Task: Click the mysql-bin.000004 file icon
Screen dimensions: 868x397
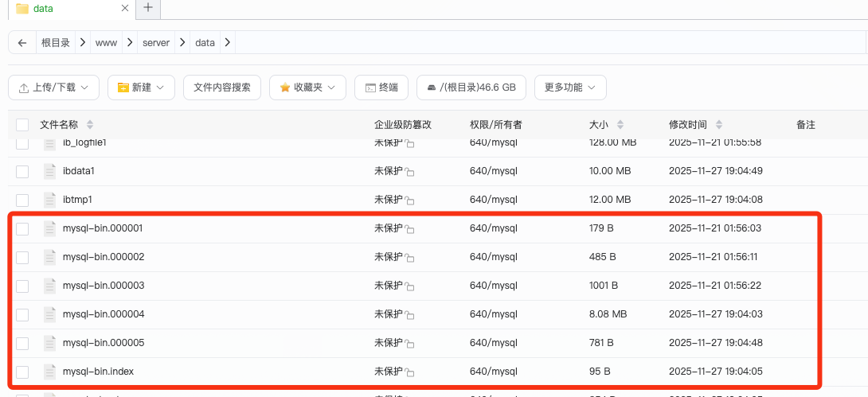Action: point(50,314)
